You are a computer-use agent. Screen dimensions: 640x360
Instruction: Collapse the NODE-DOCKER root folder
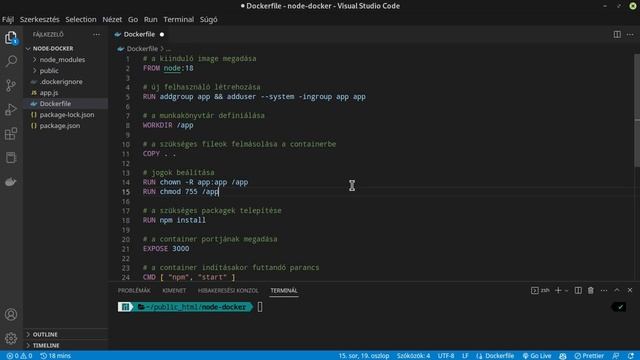tap(53, 49)
